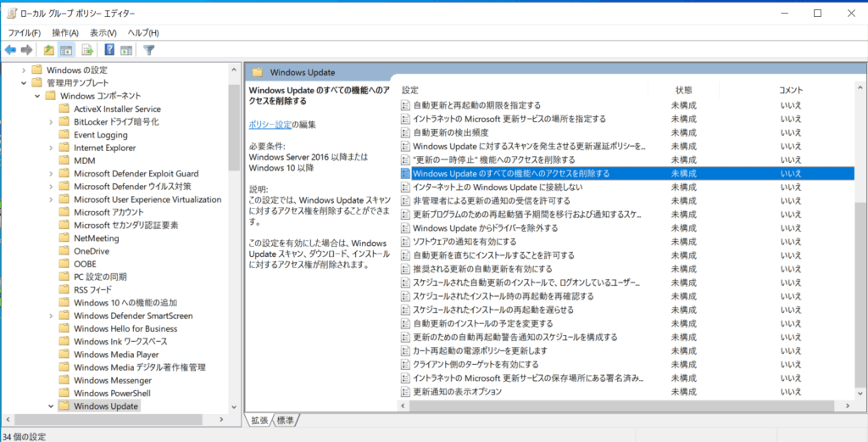This screenshot has width=868, height=442.
Task: Collapse the 管理用テンプレート tree node
Action: click(x=23, y=83)
